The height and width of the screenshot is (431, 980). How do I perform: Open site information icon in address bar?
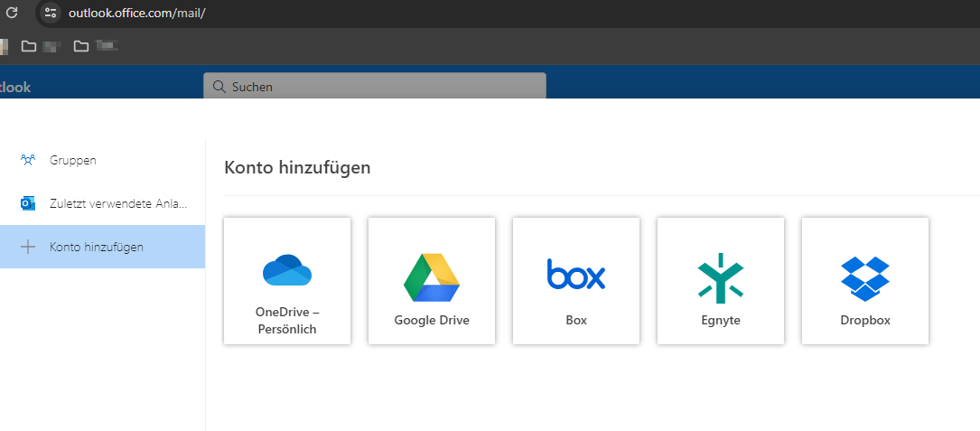(51, 13)
